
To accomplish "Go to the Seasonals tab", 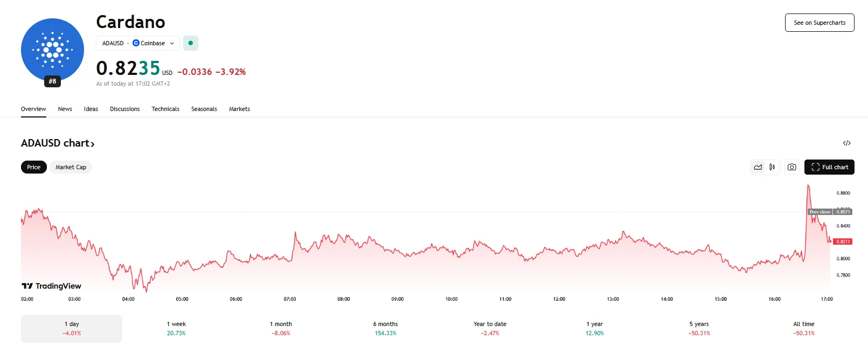I will 204,109.
